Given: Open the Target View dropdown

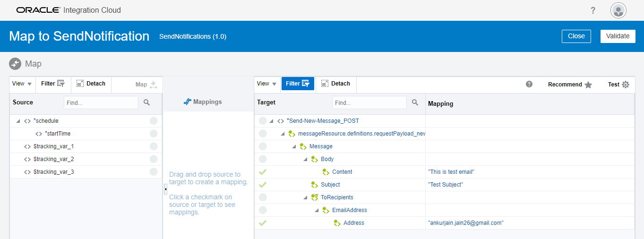Looking at the screenshot, I should click(x=266, y=84).
